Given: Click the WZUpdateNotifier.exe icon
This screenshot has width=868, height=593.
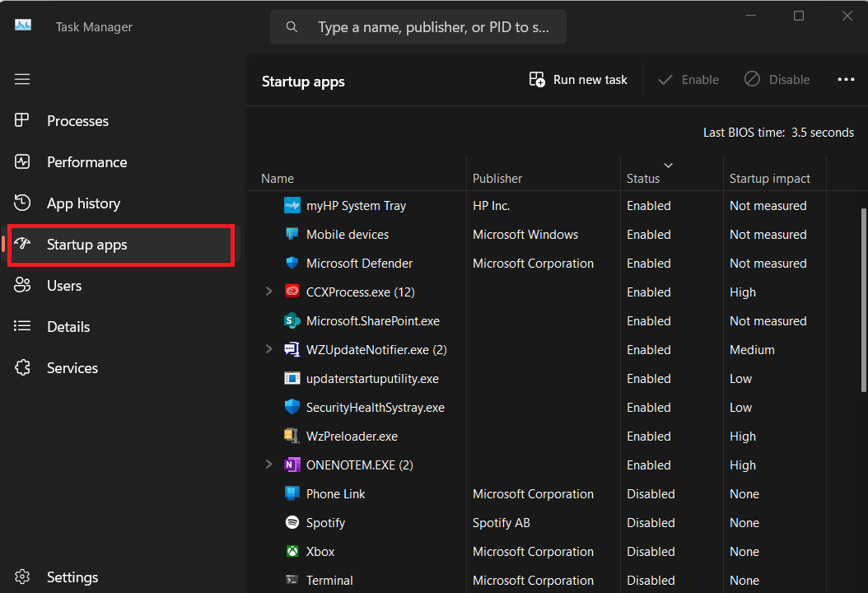Looking at the screenshot, I should pos(292,349).
